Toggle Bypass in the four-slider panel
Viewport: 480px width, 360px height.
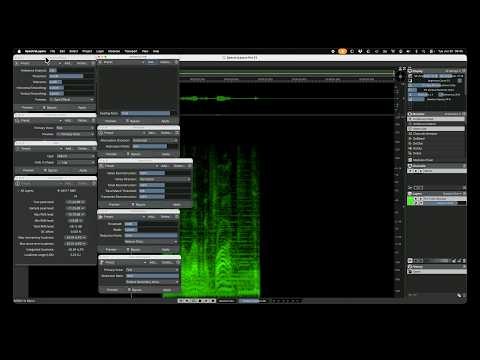138,204
